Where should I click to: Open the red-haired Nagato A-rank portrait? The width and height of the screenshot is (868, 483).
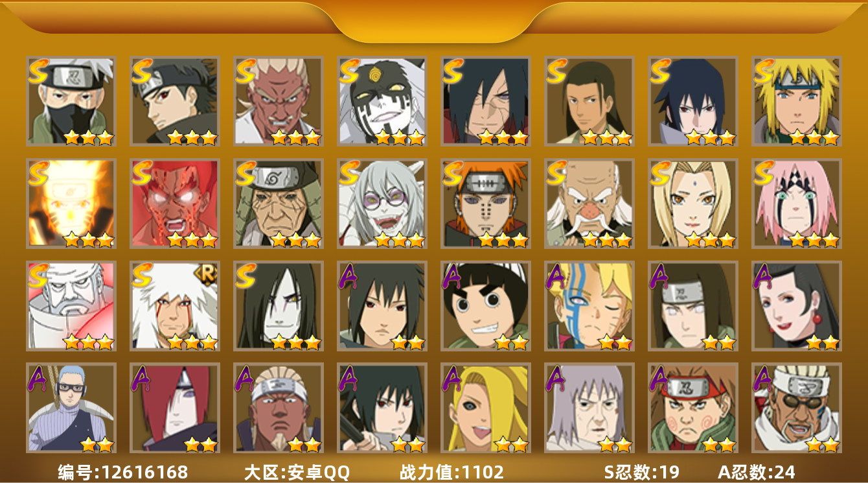[x=175, y=408]
